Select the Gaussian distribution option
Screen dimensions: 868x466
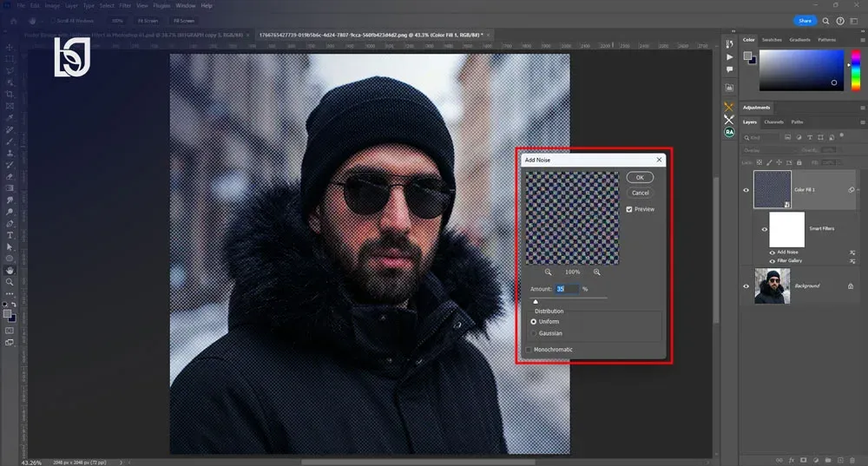[x=534, y=333]
